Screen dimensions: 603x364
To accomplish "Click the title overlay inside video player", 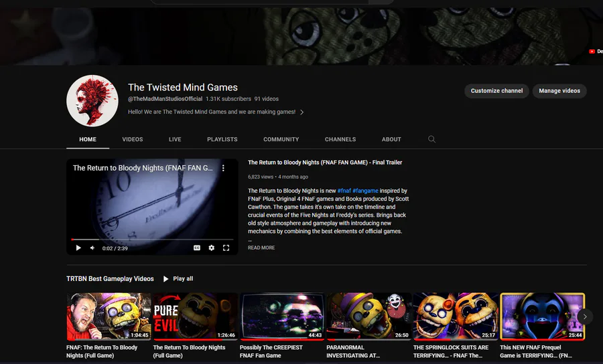I will point(143,168).
